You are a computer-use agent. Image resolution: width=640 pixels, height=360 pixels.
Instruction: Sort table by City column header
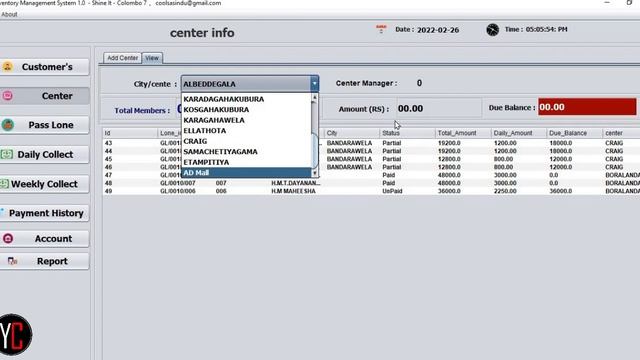click(352, 133)
